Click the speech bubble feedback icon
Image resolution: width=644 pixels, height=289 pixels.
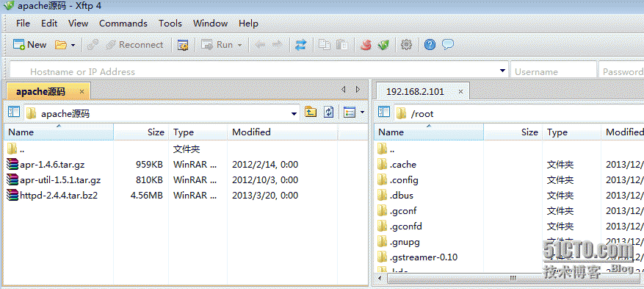click(448, 44)
